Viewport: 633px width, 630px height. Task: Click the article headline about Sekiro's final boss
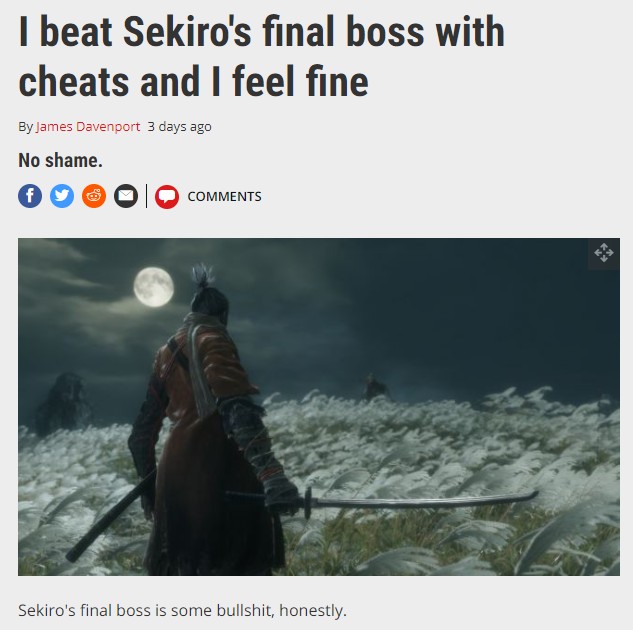click(x=262, y=57)
